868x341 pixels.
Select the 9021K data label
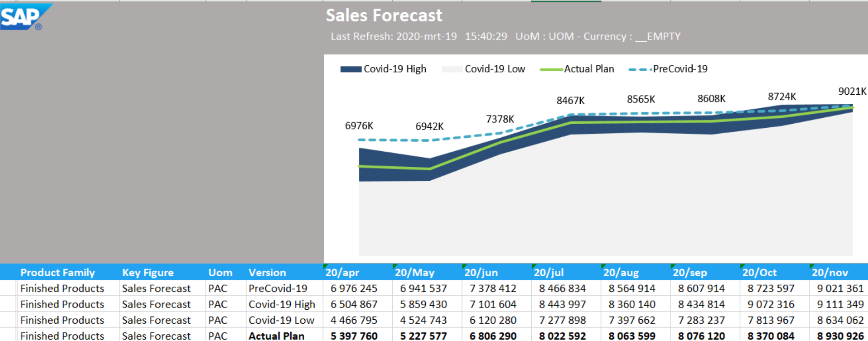[x=852, y=91]
